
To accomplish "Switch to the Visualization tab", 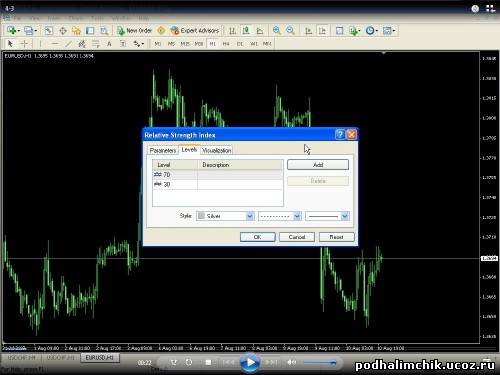I will [x=216, y=151].
